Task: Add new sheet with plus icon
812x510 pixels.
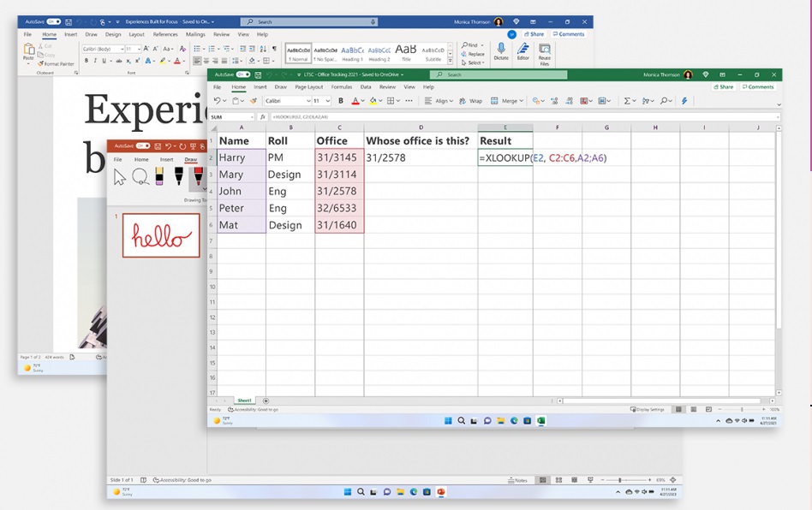Action: click(266, 400)
